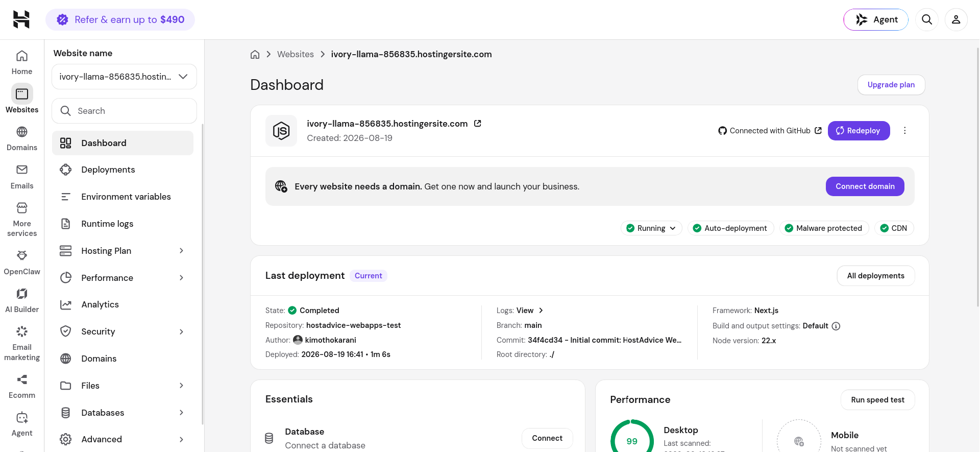Open Email marketing from the rail

point(22,343)
